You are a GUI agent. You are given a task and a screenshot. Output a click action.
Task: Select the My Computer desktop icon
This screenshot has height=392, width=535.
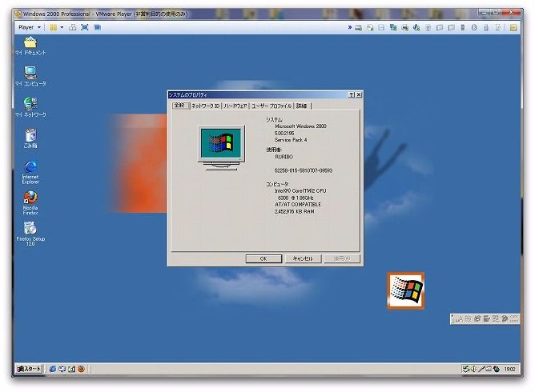[30, 76]
